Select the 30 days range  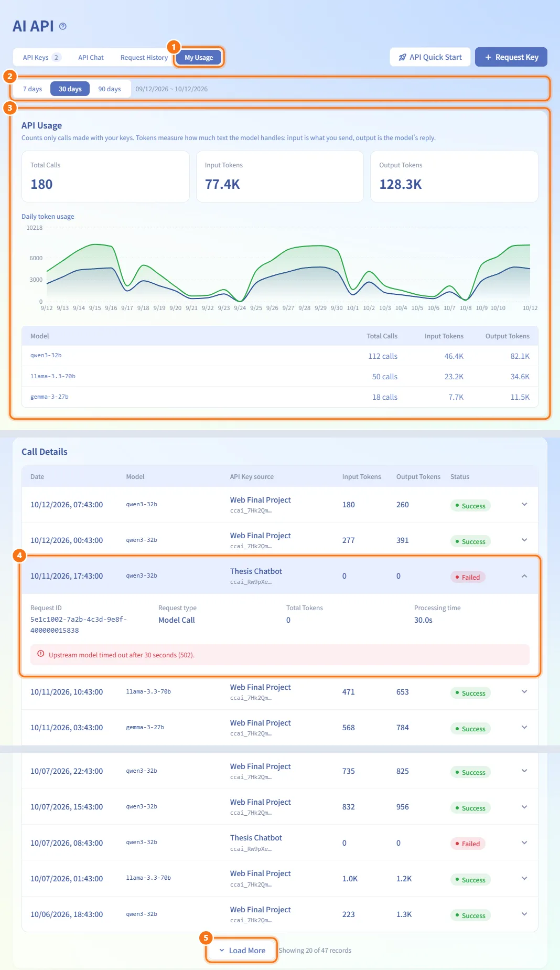tap(70, 89)
